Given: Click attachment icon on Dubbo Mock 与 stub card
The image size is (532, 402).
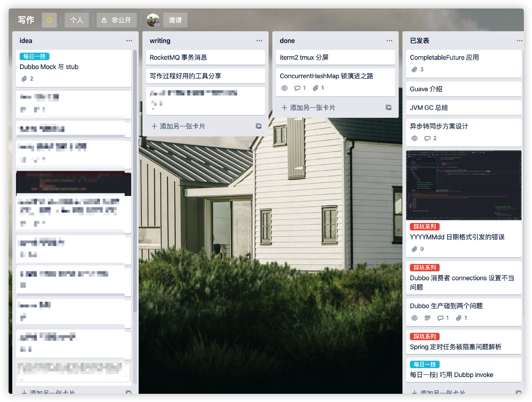Looking at the screenshot, I should [24, 79].
